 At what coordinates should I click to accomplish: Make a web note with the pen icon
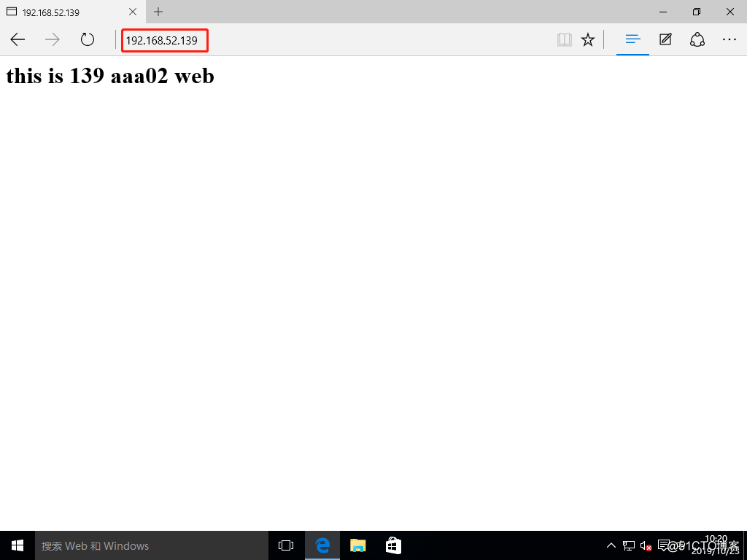(665, 39)
